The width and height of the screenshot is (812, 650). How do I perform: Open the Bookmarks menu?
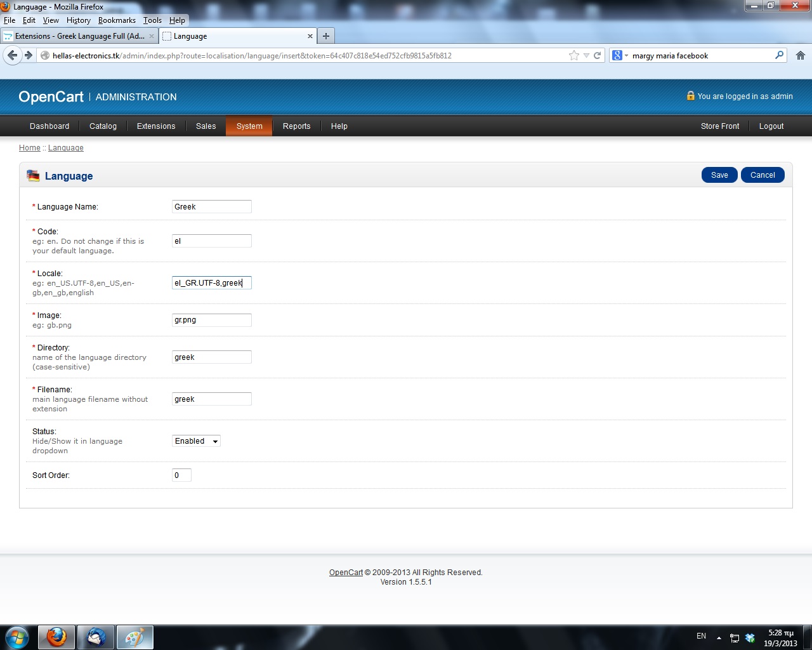(x=117, y=20)
